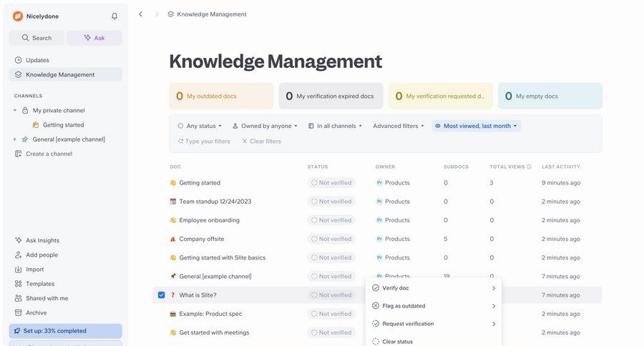Uncheck the What is Slite? checkbox
The width and height of the screenshot is (644, 346).
pyautogui.click(x=161, y=295)
